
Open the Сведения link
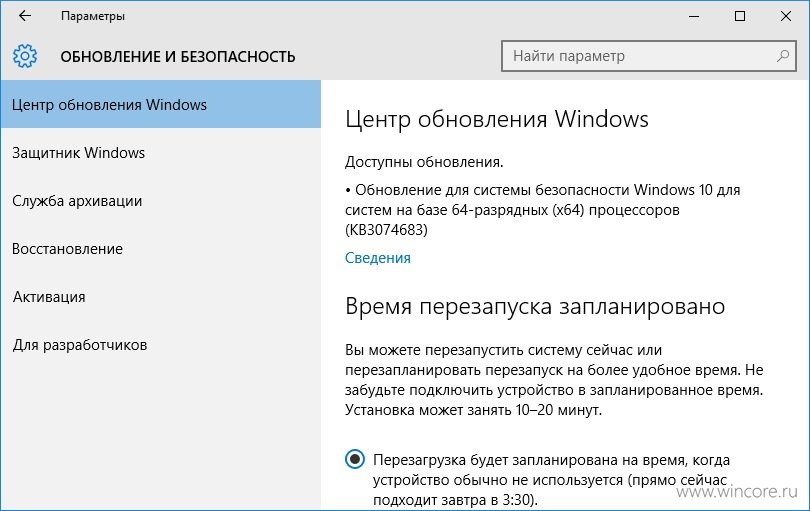[x=378, y=258]
